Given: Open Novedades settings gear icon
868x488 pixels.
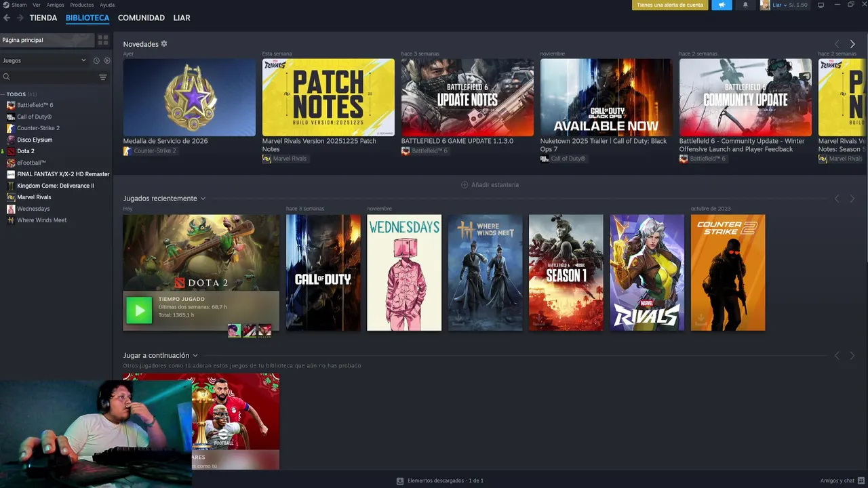Looking at the screenshot, I should [x=164, y=44].
